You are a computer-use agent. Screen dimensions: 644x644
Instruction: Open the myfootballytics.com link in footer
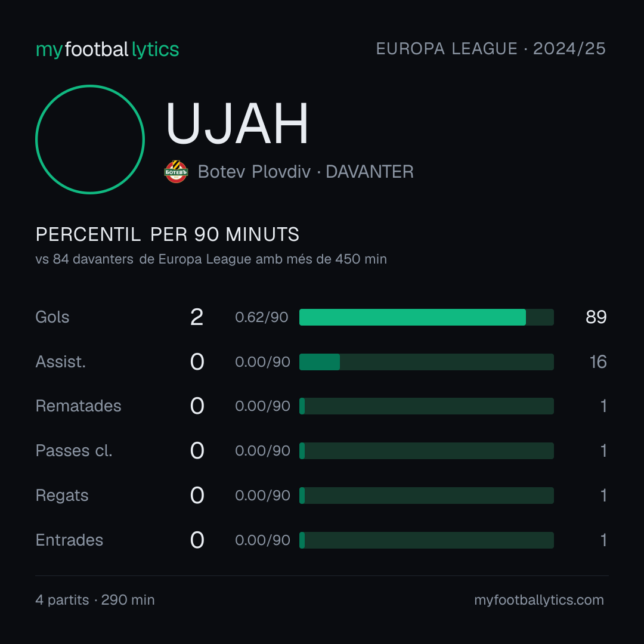pyautogui.click(x=539, y=600)
